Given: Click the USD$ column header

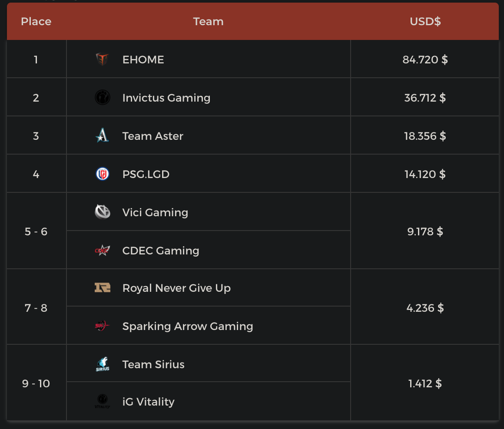Looking at the screenshot, I should pos(425,21).
